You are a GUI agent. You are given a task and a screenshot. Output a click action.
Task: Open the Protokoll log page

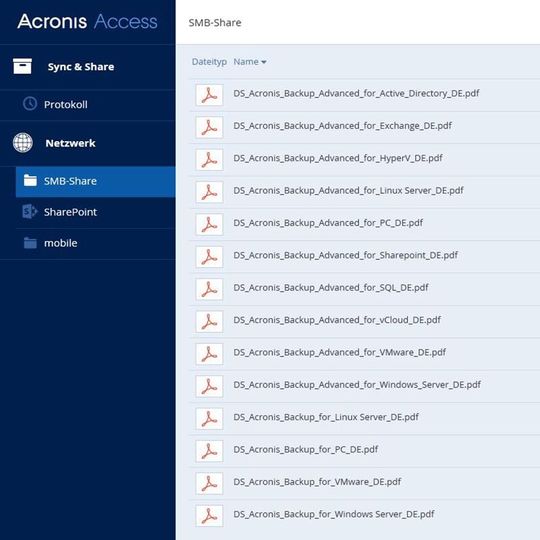tap(87, 104)
